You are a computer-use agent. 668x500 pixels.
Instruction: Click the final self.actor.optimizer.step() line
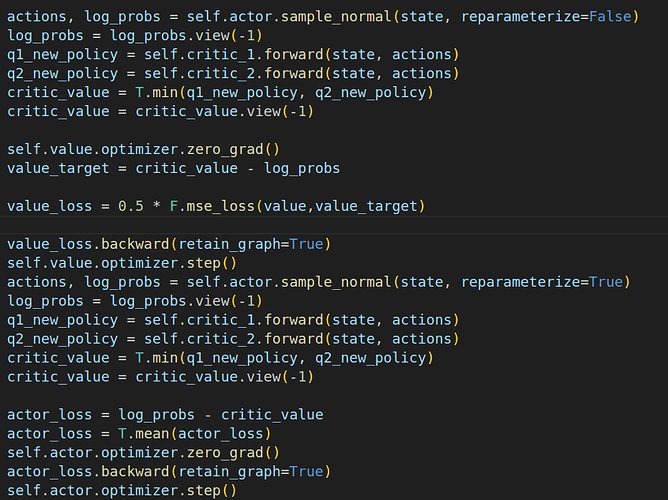point(121,490)
